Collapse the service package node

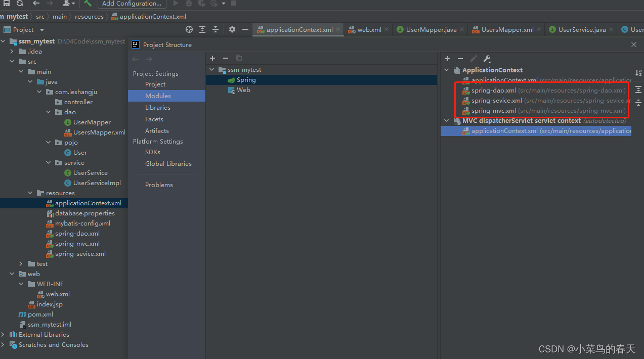(x=49, y=163)
